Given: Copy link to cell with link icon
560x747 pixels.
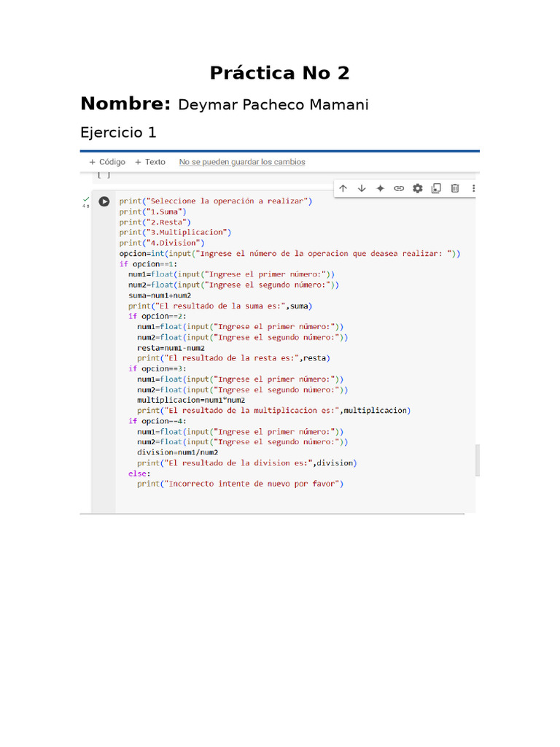Looking at the screenshot, I should click(399, 188).
